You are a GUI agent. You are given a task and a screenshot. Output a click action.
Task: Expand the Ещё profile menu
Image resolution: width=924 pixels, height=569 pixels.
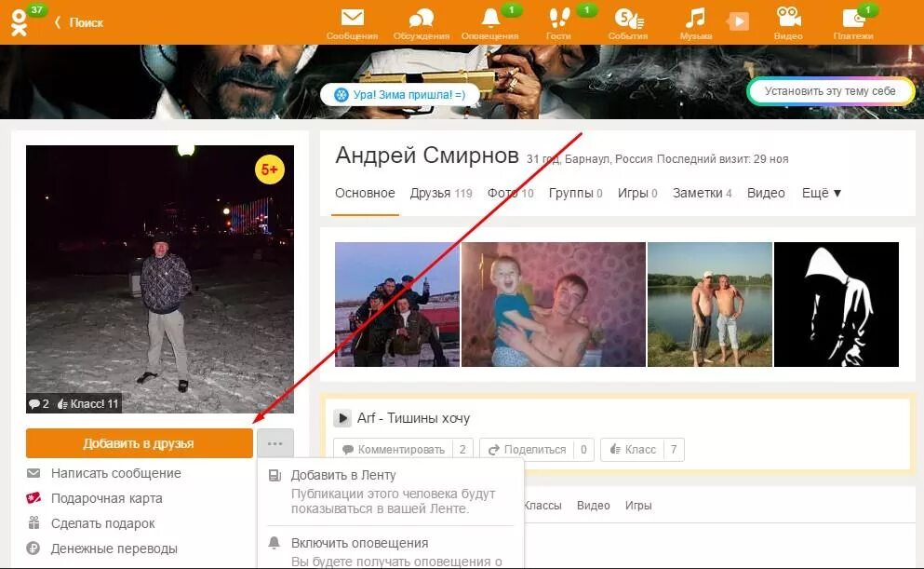[x=822, y=193]
